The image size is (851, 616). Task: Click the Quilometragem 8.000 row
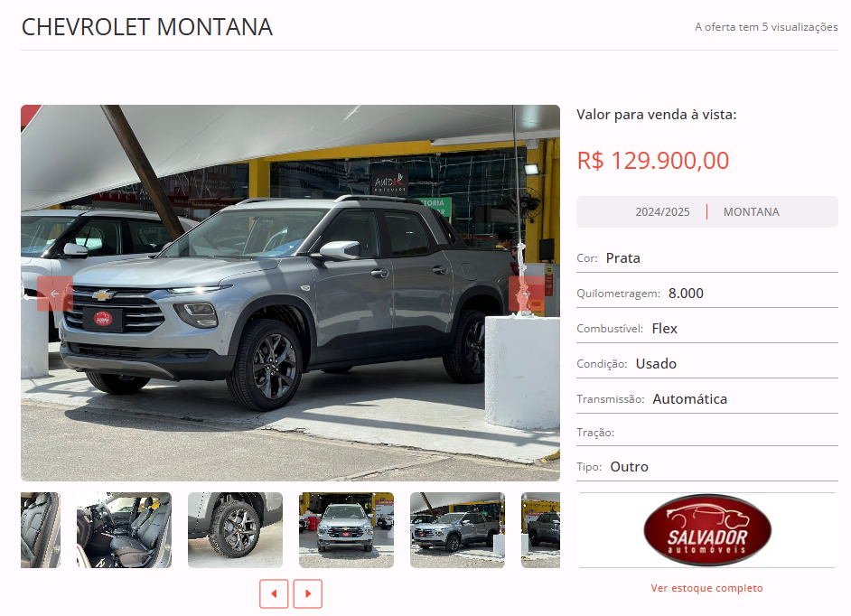coord(707,294)
